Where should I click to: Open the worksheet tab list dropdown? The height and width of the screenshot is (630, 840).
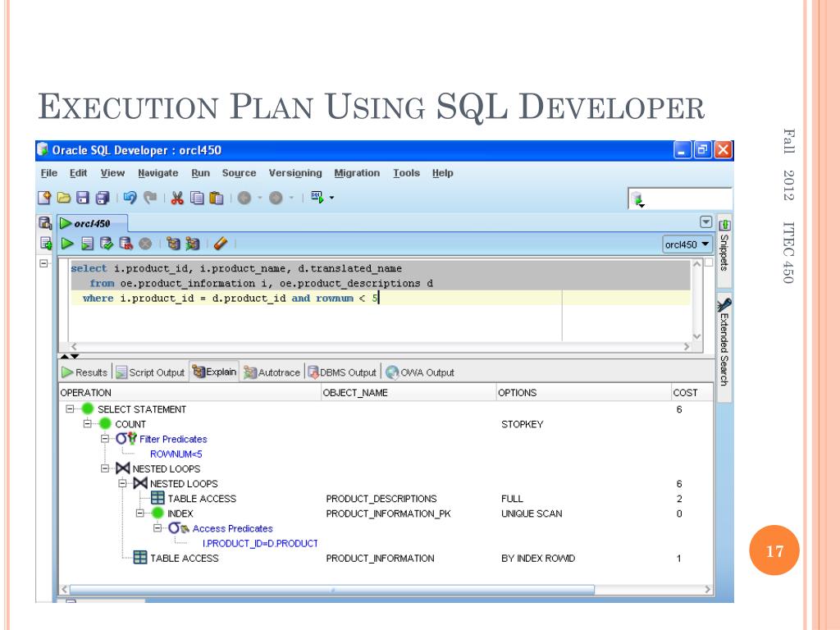coord(706,221)
